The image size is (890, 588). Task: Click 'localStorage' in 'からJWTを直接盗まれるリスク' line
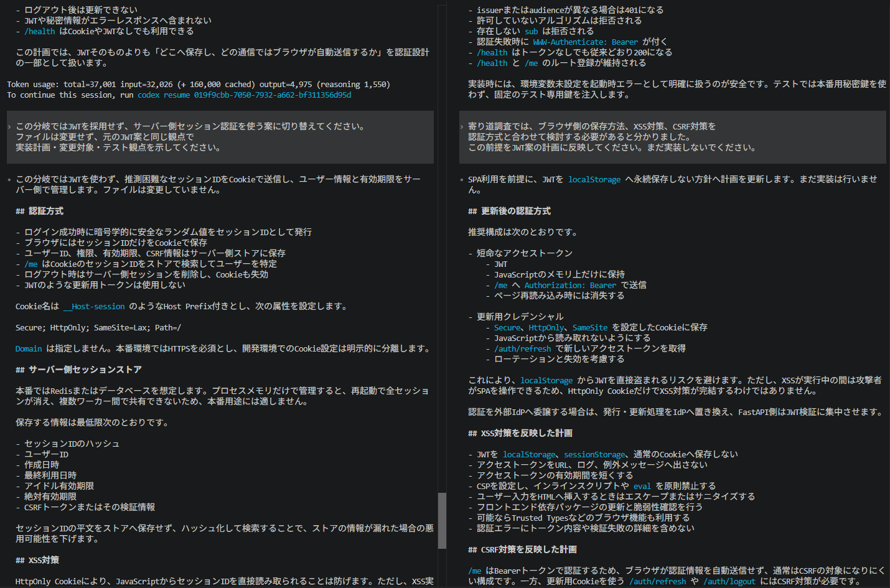tap(546, 381)
